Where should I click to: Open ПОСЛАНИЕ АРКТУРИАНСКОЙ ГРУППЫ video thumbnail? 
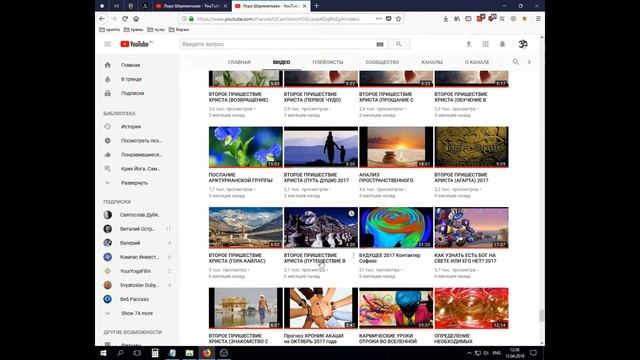point(246,147)
